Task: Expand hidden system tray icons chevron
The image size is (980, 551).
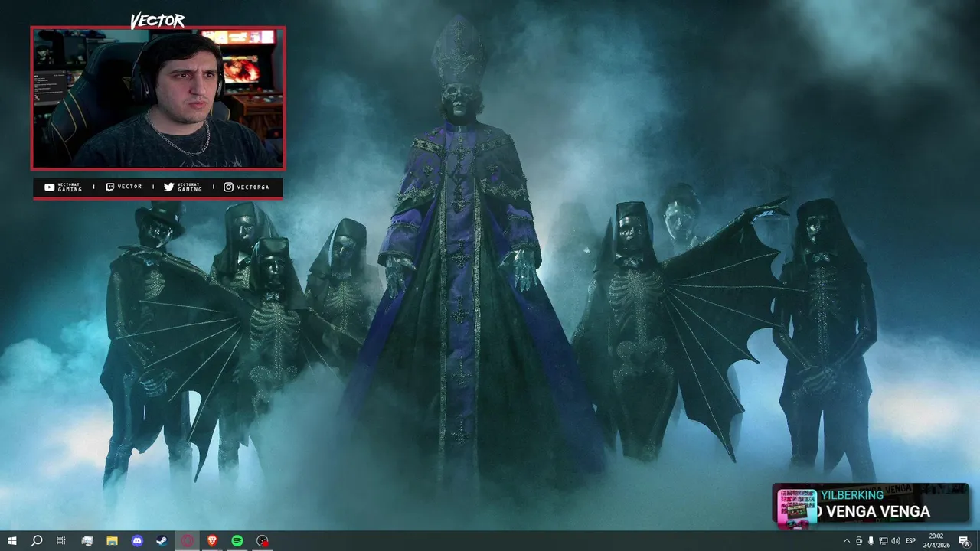Action: [x=846, y=541]
